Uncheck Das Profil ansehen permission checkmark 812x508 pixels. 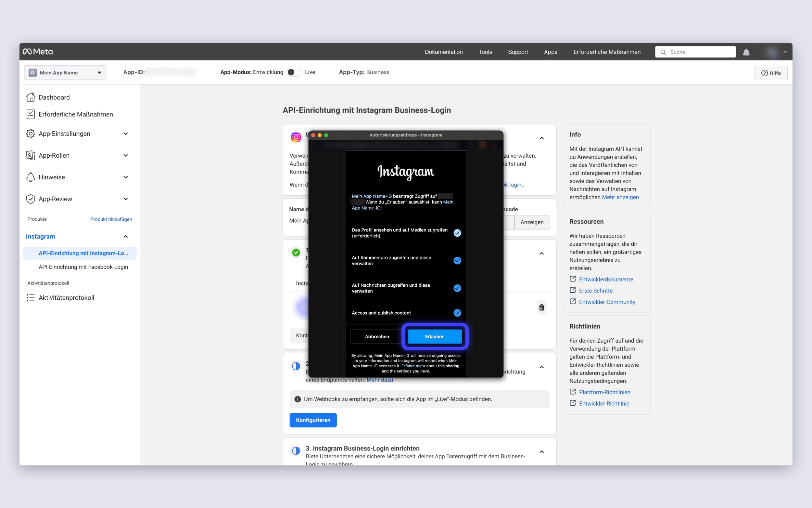coord(457,233)
